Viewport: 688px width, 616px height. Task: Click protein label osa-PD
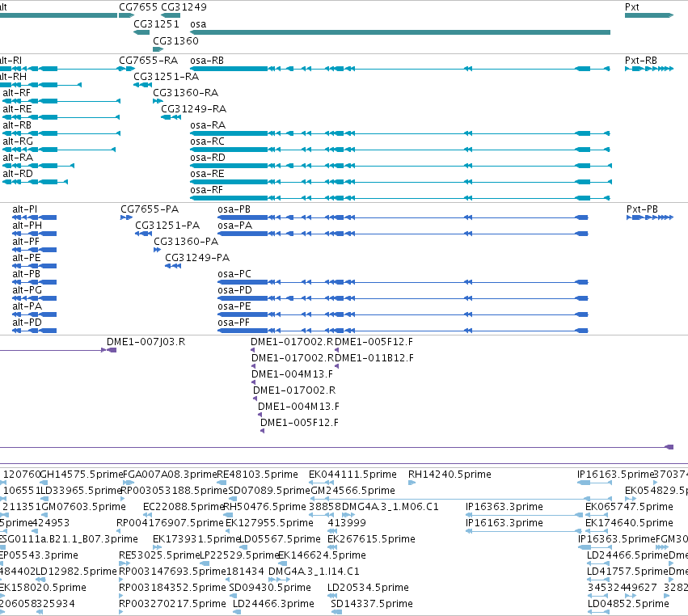click(234, 290)
